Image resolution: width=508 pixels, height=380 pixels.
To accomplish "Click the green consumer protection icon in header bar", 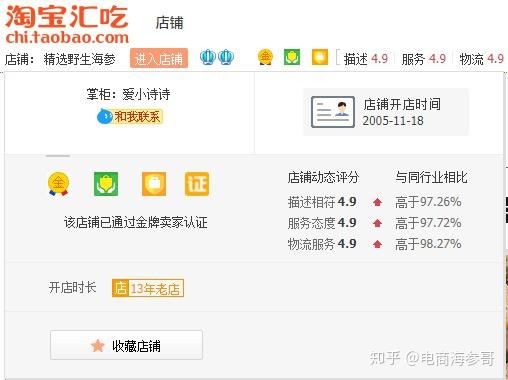I will point(292,57).
